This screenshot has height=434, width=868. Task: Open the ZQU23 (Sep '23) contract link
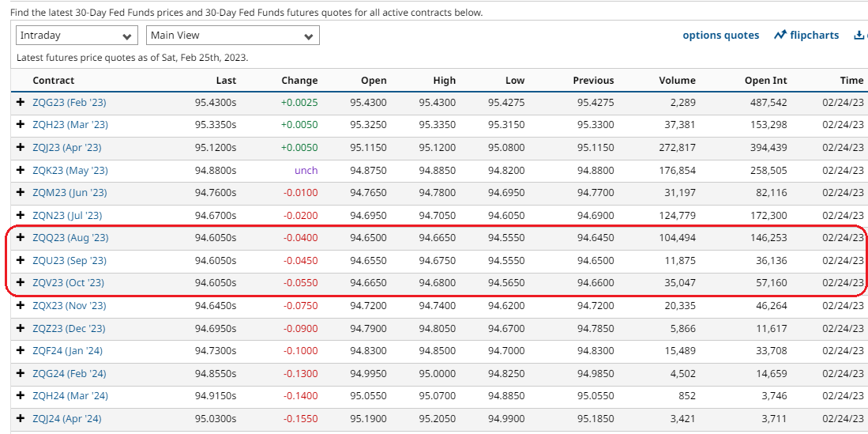(x=70, y=260)
